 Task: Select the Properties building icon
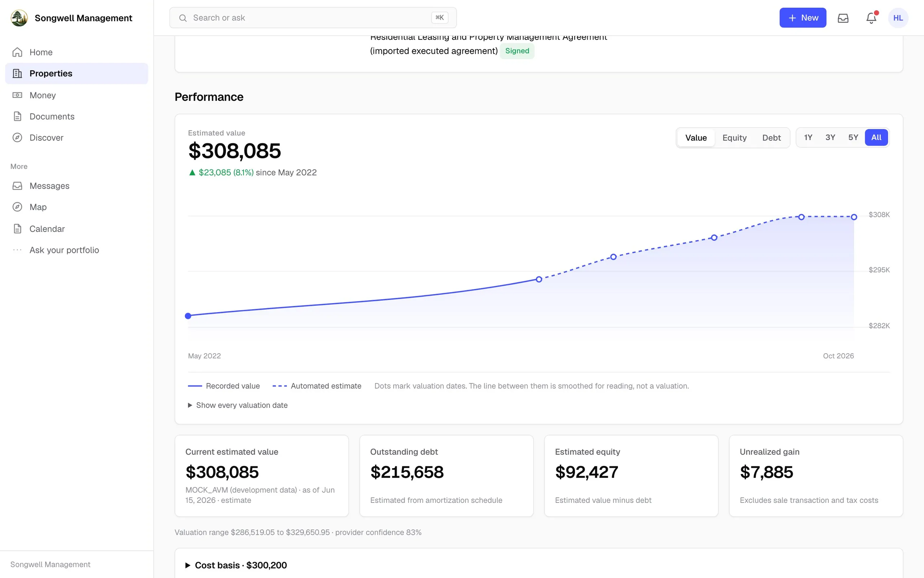(x=17, y=73)
